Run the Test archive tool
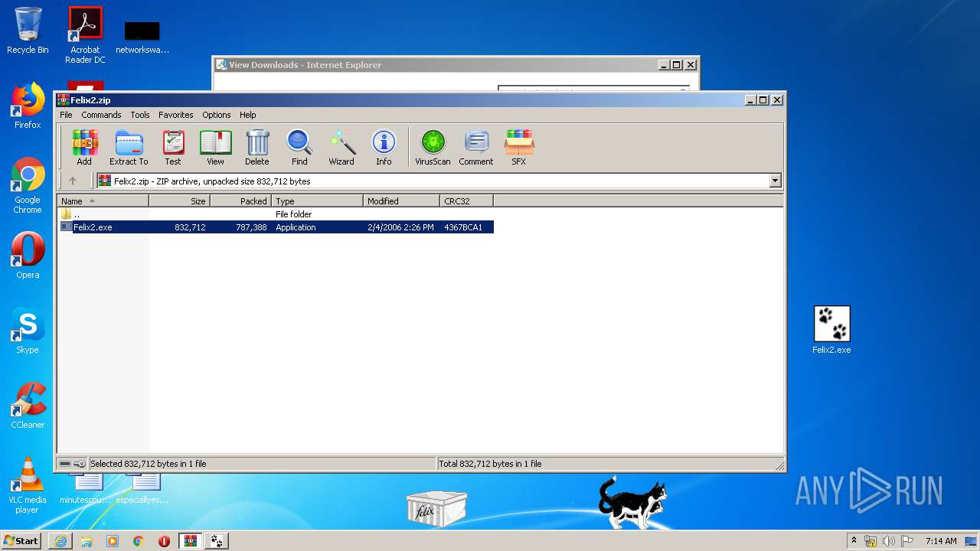The width and height of the screenshot is (980, 551). (x=173, y=147)
